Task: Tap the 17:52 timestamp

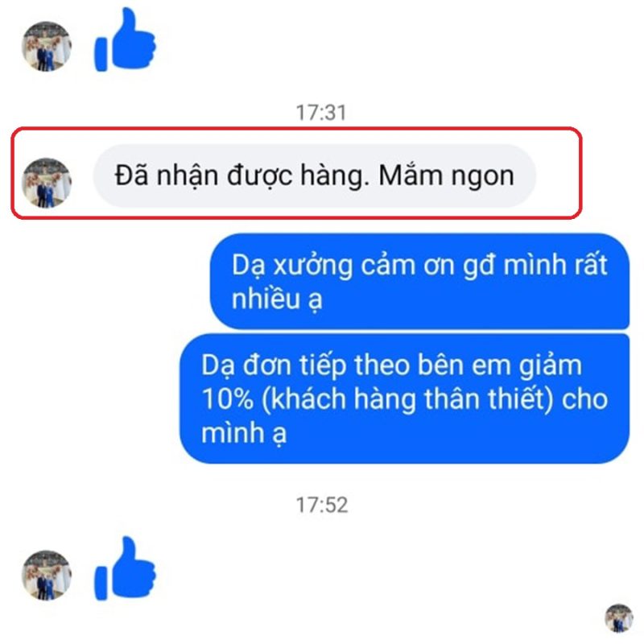Action: (x=321, y=505)
